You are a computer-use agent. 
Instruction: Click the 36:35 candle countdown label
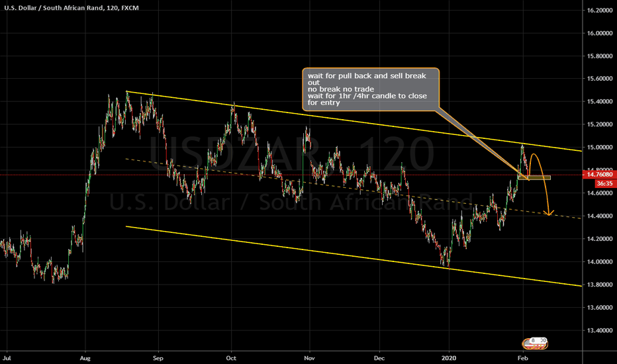tap(604, 183)
